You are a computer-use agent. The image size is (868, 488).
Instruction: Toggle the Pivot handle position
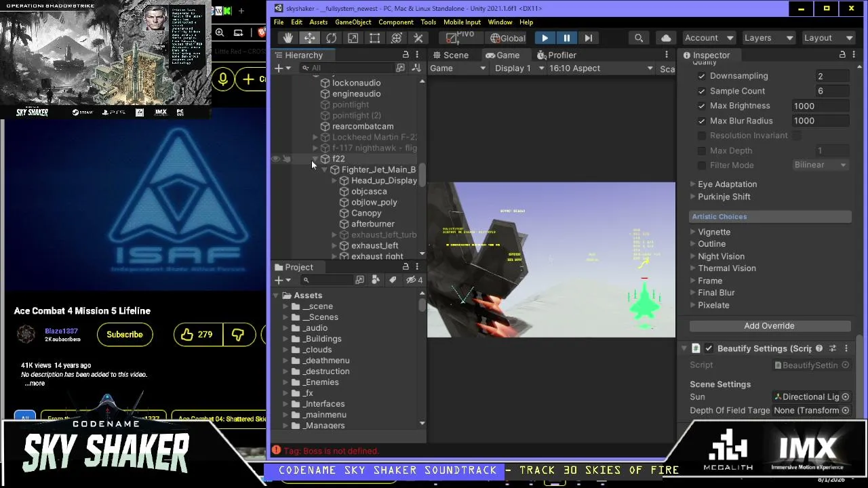(x=460, y=38)
